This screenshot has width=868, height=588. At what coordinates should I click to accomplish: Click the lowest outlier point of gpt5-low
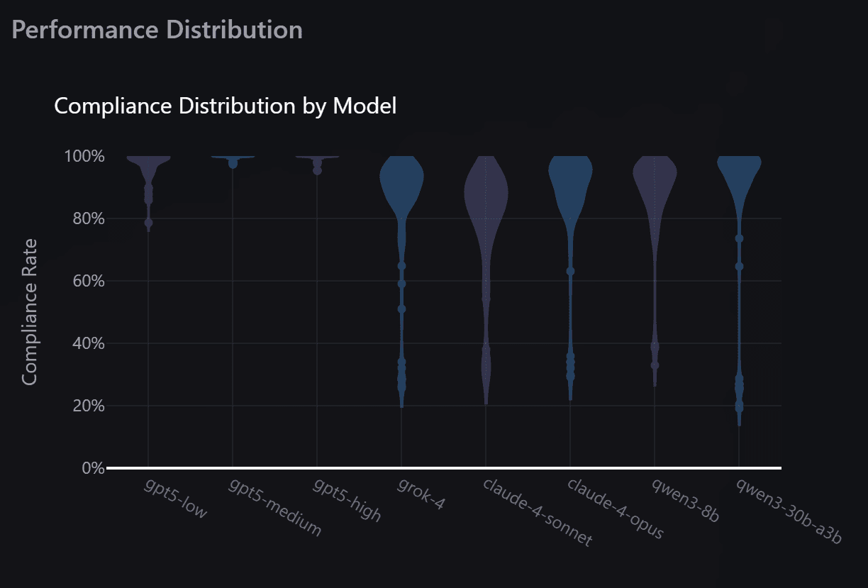[148, 223]
